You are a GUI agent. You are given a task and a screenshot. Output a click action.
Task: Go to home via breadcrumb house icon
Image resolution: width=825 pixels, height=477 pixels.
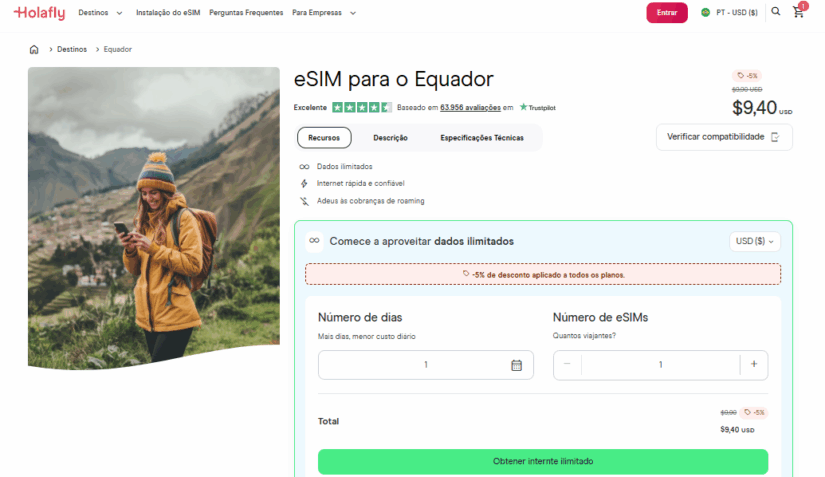click(x=34, y=49)
